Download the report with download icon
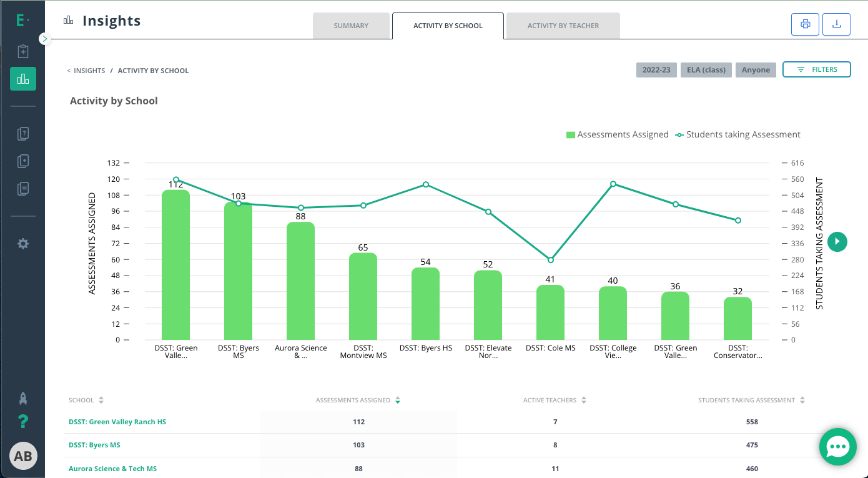This screenshot has height=478, width=868. [837, 24]
